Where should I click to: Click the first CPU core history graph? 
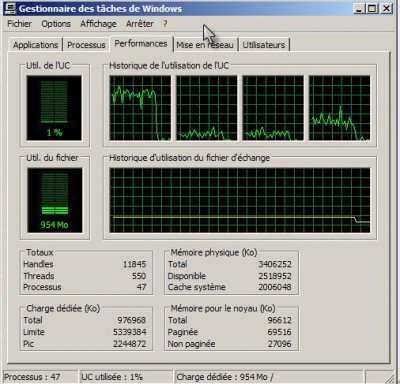click(140, 108)
